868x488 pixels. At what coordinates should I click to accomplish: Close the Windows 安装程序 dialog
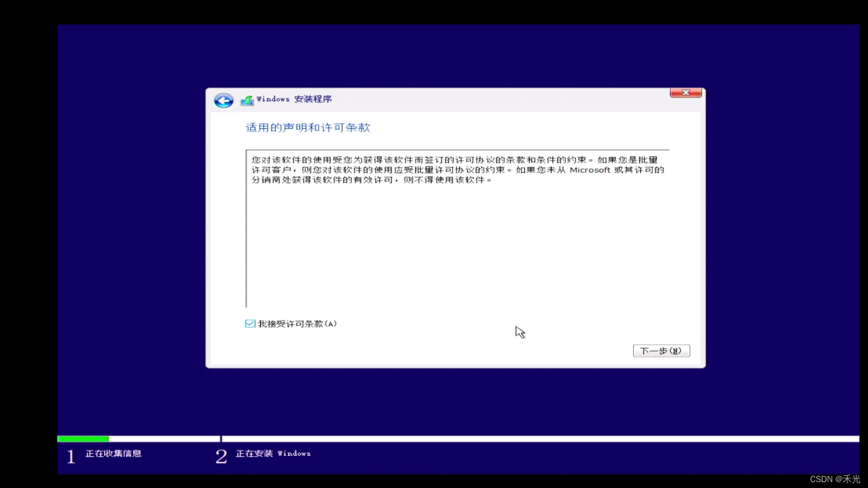[685, 93]
